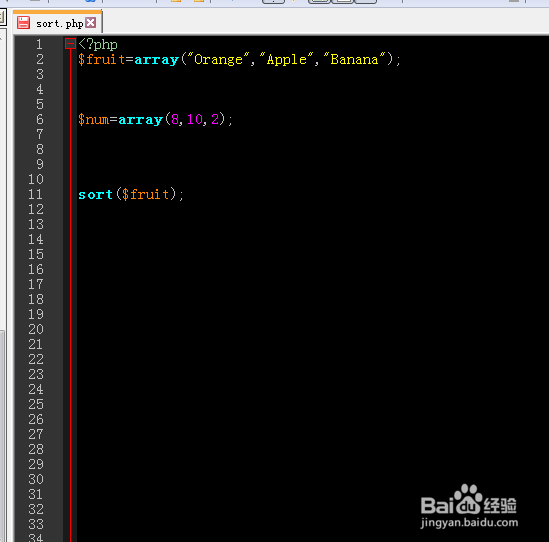Screen dimensions: 549x542
Task: Click the <?php opening tag on line 1
Action: point(98,44)
